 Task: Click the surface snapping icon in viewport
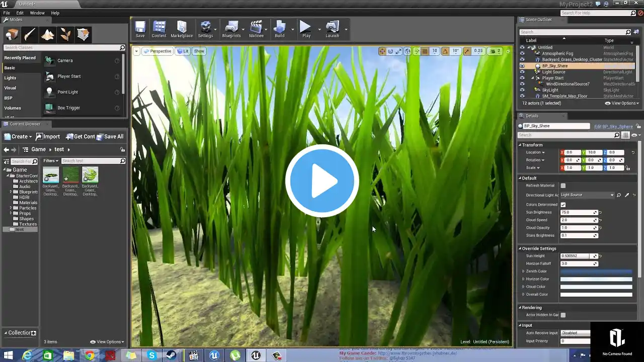click(417, 51)
